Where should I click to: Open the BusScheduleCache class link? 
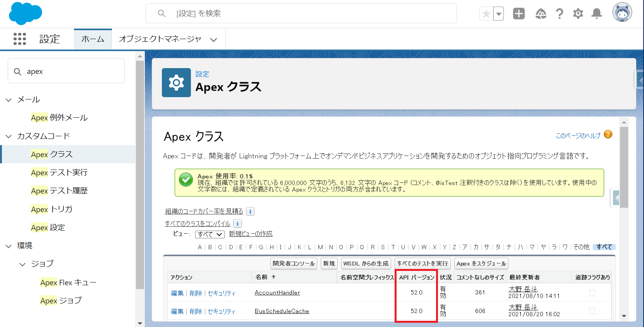tap(282, 311)
